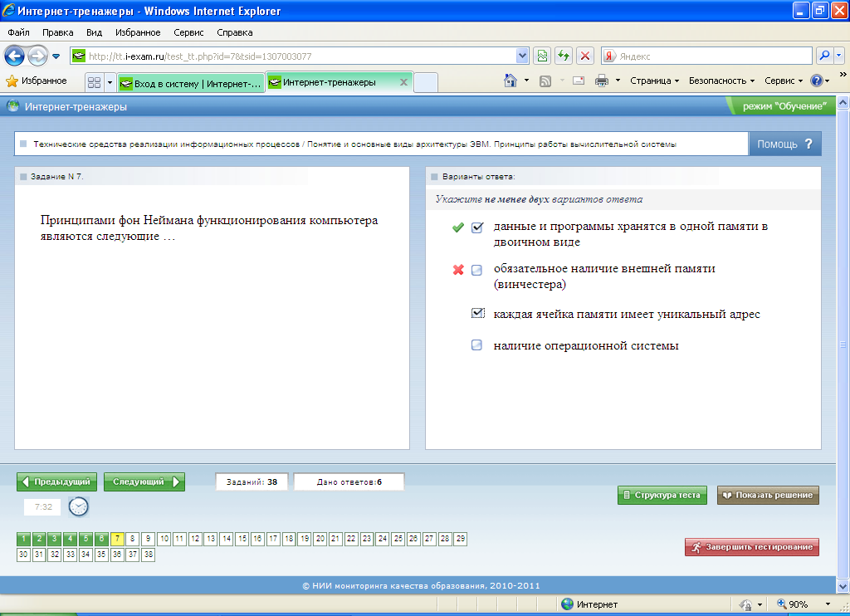
Task: Open the Безопасность menu
Action: [721, 81]
